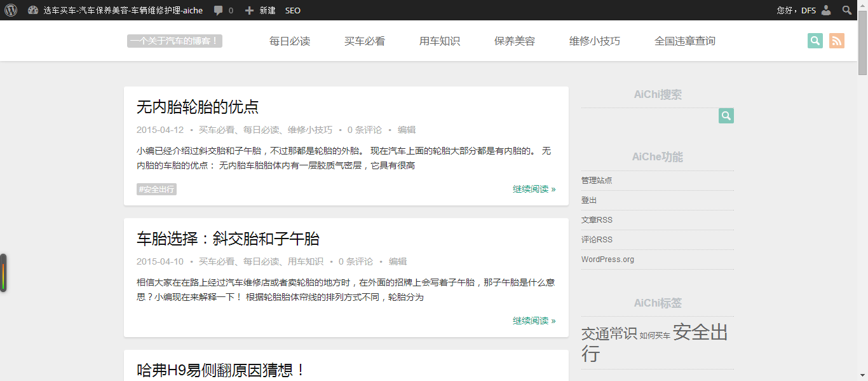Open the site dashboard icon in admin bar
The image size is (868, 381).
[x=33, y=10]
